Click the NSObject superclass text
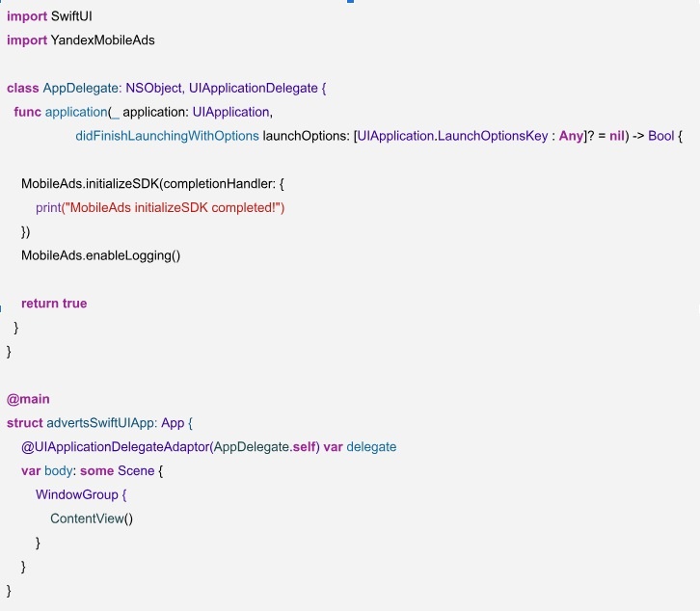Image resolution: width=700 pixels, height=611 pixels. pos(155,88)
